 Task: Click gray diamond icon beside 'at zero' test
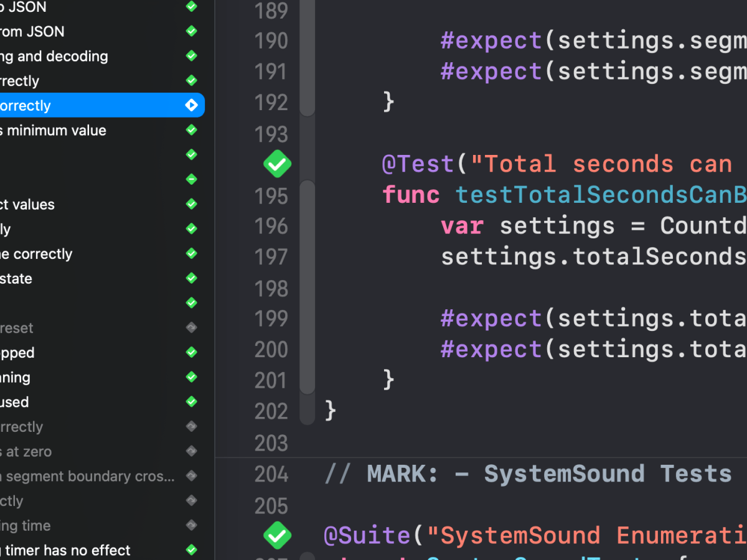(x=191, y=451)
